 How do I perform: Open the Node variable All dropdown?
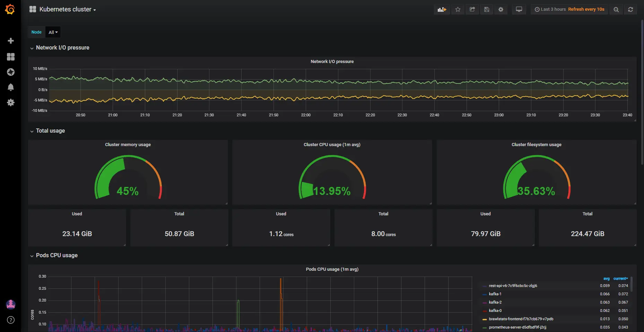click(53, 32)
